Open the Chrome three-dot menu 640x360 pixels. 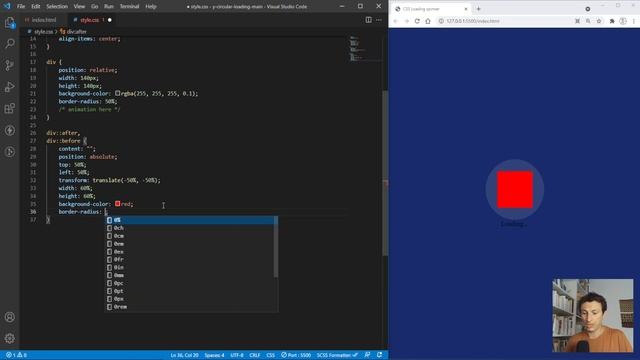tap(634, 21)
